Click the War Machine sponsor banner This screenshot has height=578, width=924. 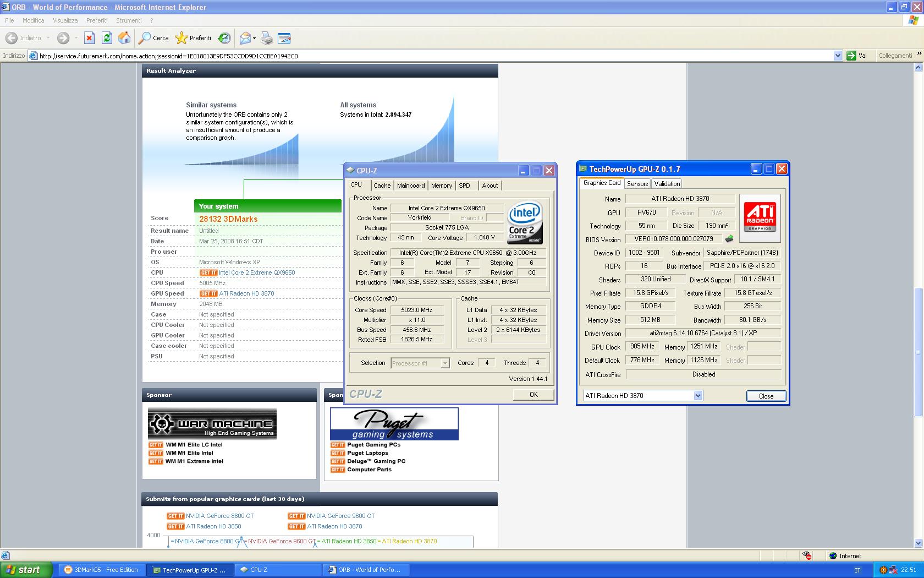(212, 423)
